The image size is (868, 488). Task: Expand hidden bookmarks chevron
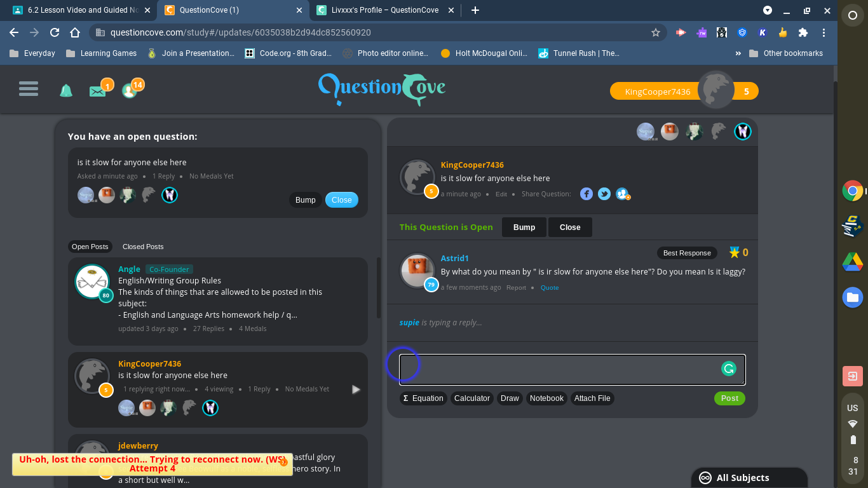point(738,53)
